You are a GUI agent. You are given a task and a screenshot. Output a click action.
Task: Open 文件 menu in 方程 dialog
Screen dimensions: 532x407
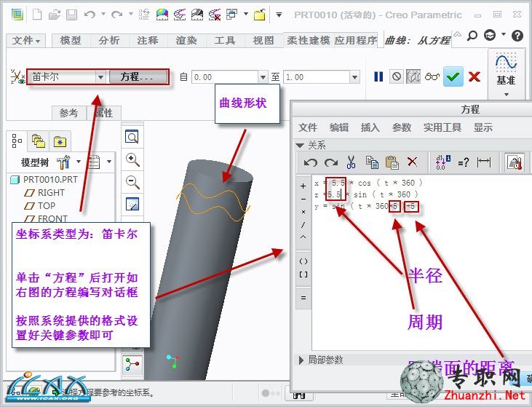coord(308,127)
